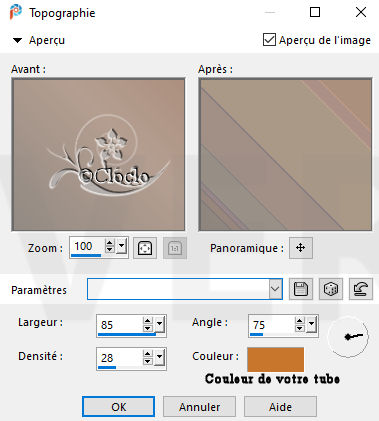Click the PaintShop Pro logo in title bar
The height and width of the screenshot is (421, 379).
[16, 13]
